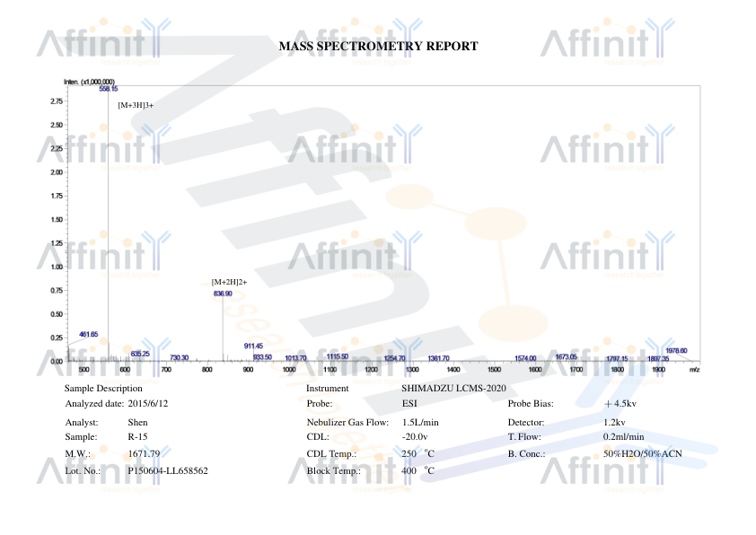Click the 'Lot. No.:' label
Image resolution: width=756 pixels, height=535 pixels.
coord(83,471)
